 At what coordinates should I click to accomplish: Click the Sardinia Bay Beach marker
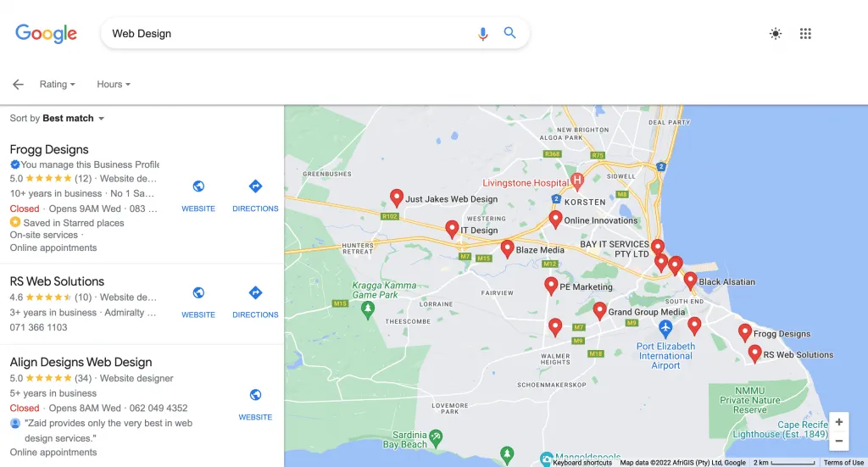click(x=436, y=437)
